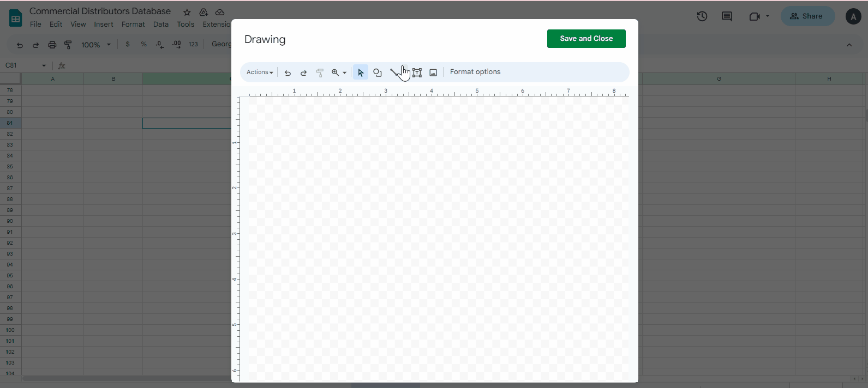The width and height of the screenshot is (868, 388).
Task: Undo the last drawing action
Action: (x=288, y=72)
